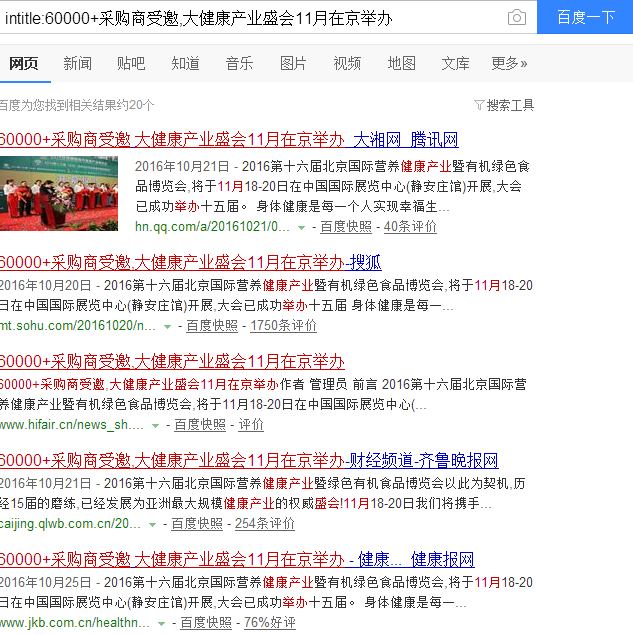This screenshot has width=633, height=635.
Task: Click the exhibition ceremony thumbnail image
Action: click(59, 194)
